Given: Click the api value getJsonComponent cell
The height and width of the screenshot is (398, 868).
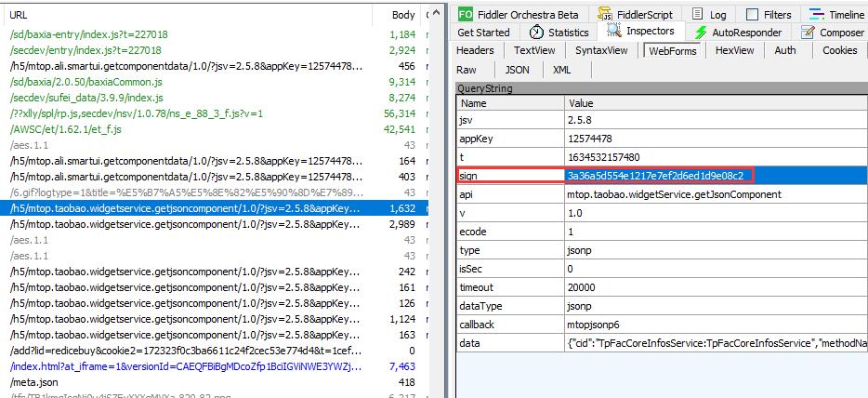Looking at the screenshot, I should click(x=717, y=194).
